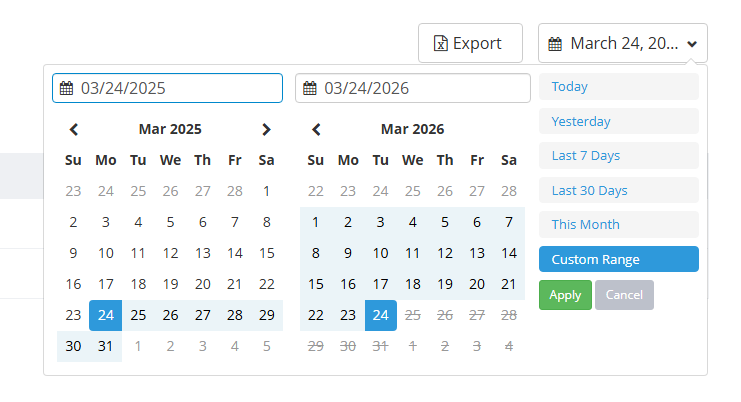
Task: Click calendar icon in date range button
Action: pos(555,44)
